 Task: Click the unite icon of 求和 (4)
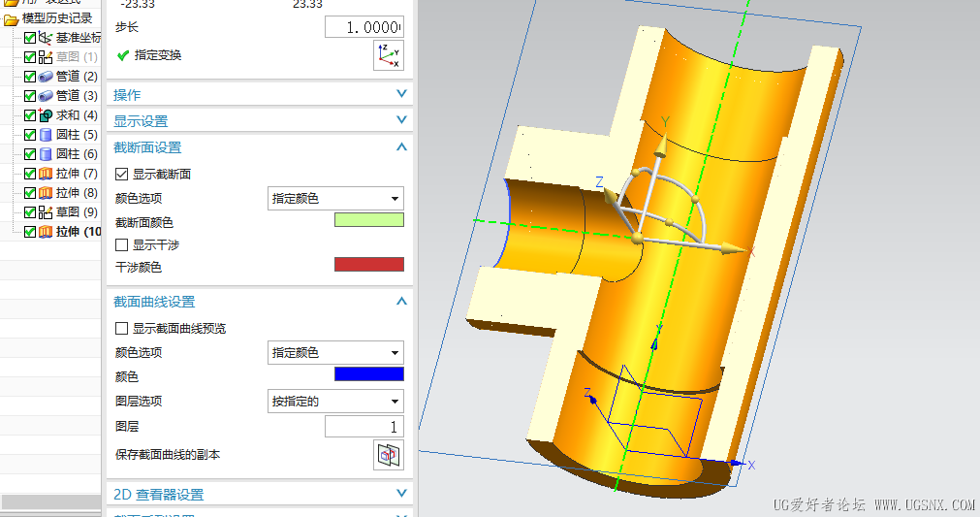[45, 115]
